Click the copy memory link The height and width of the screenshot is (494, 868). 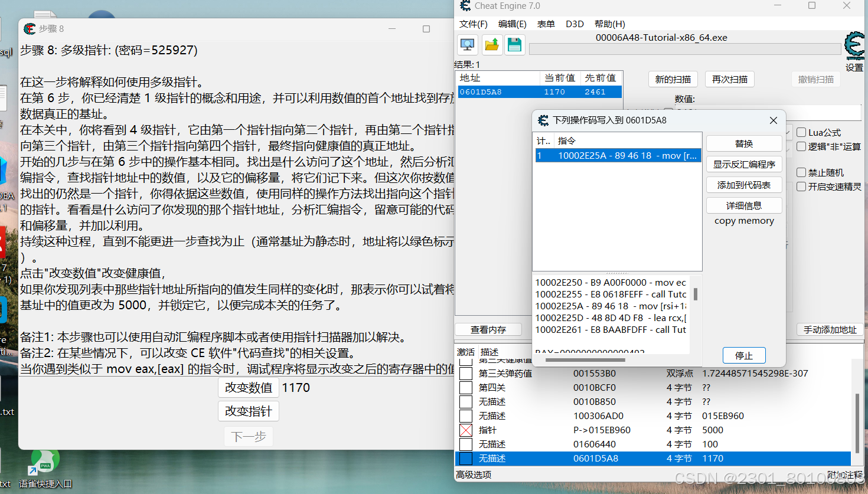point(744,221)
